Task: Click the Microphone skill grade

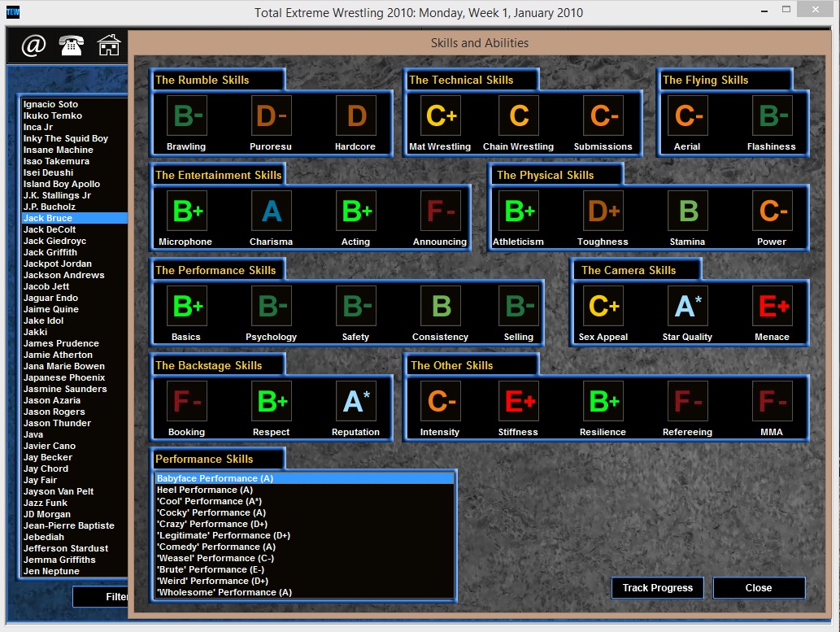Action: (x=186, y=210)
